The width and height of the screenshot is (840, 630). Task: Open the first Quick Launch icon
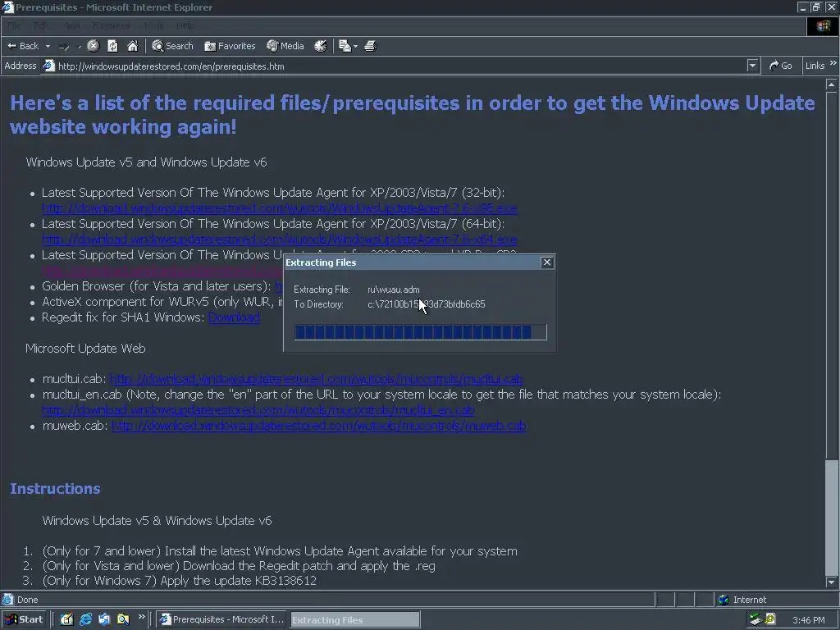tap(66, 619)
